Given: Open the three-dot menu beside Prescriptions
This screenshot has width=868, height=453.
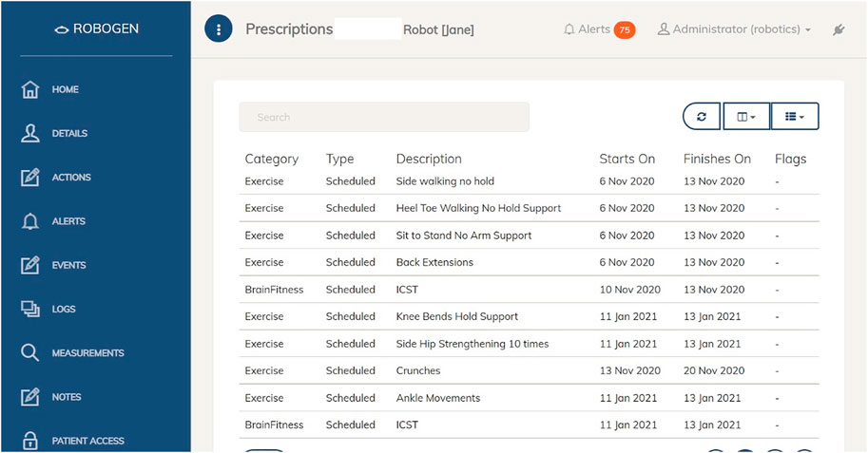Looking at the screenshot, I should (x=218, y=29).
